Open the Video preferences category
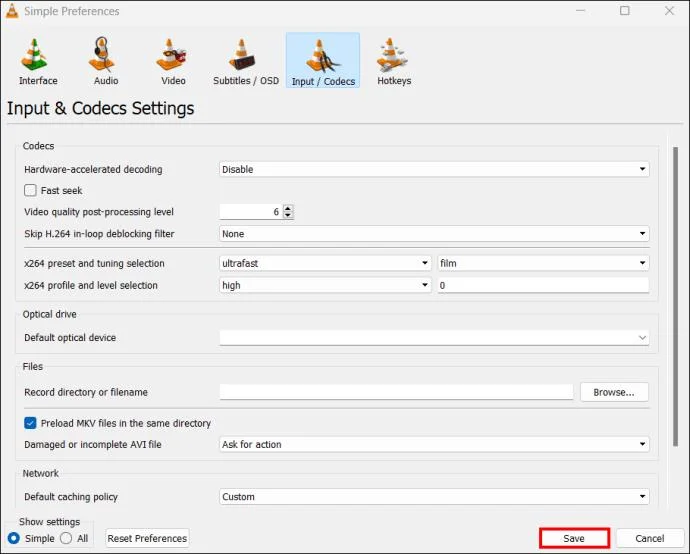 pos(173,61)
